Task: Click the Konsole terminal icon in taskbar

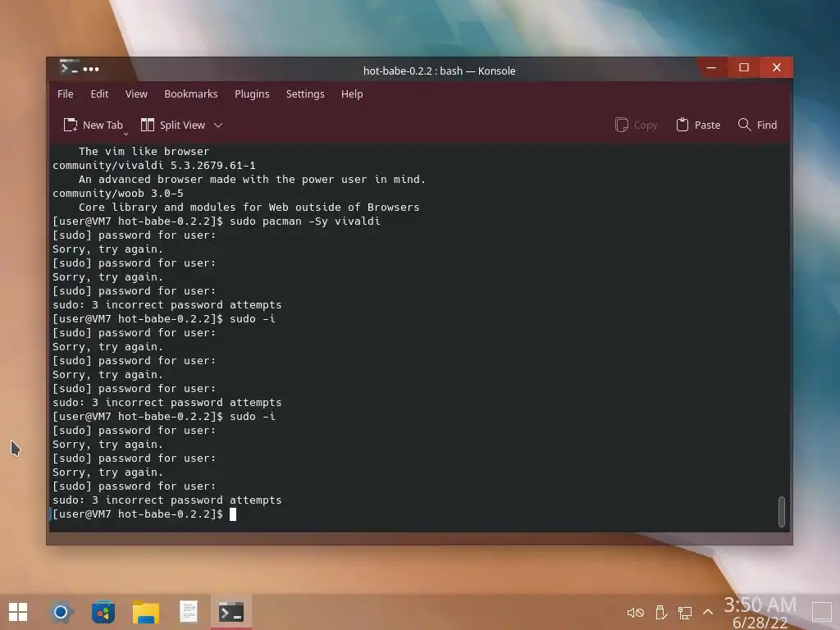Action: pos(231,612)
